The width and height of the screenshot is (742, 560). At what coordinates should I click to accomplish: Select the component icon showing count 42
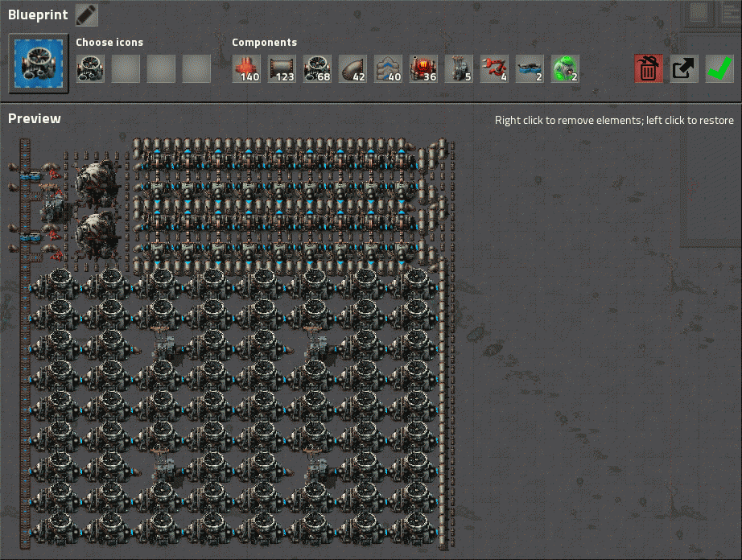click(x=352, y=68)
